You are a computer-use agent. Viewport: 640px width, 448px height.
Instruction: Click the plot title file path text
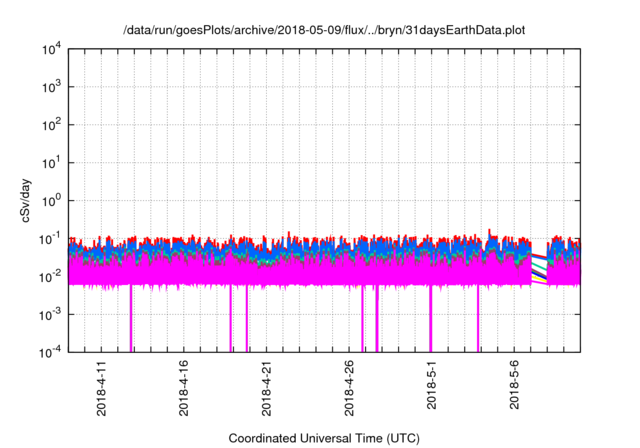(x=324, y=30)
